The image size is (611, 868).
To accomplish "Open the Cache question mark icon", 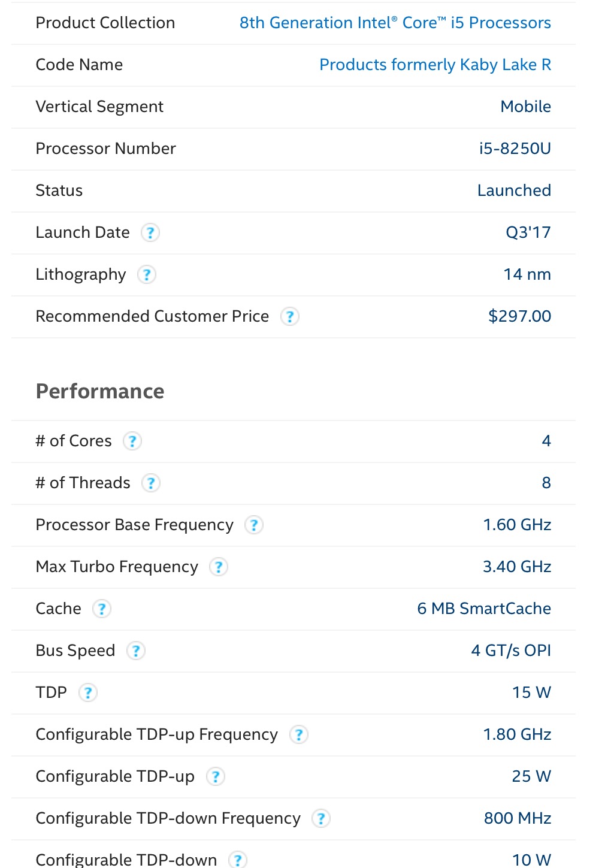I will pyautogui.click(x=102, y=609).
